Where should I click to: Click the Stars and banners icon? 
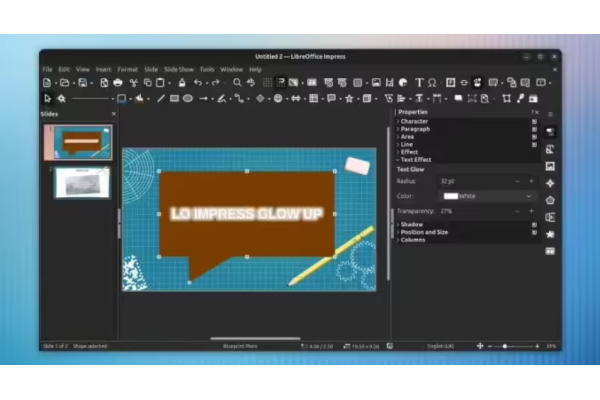coord(349,99)
